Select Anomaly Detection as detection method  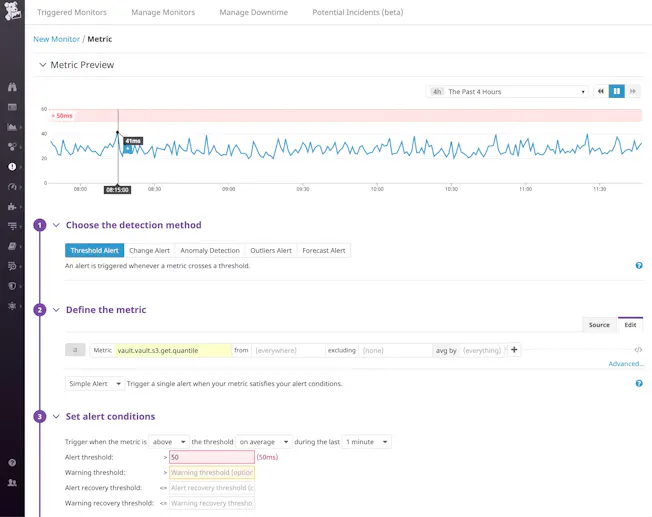tap(210, 251)
